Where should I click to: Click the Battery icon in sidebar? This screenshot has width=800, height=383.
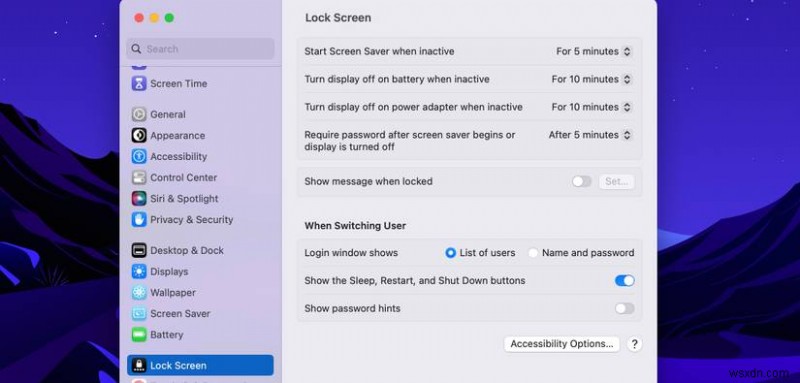coord(139,335)
